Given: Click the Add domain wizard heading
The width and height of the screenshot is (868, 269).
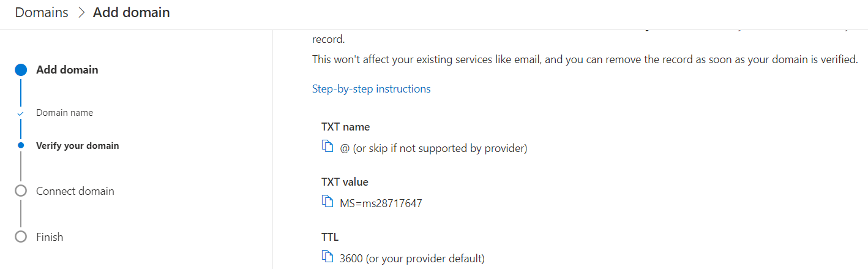Looking at the screenshot, I should point(67,70).
